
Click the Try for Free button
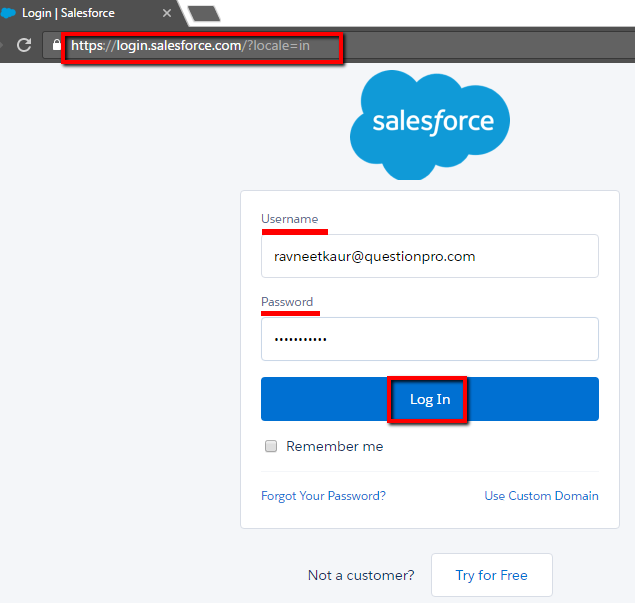[x=492, y=575]
